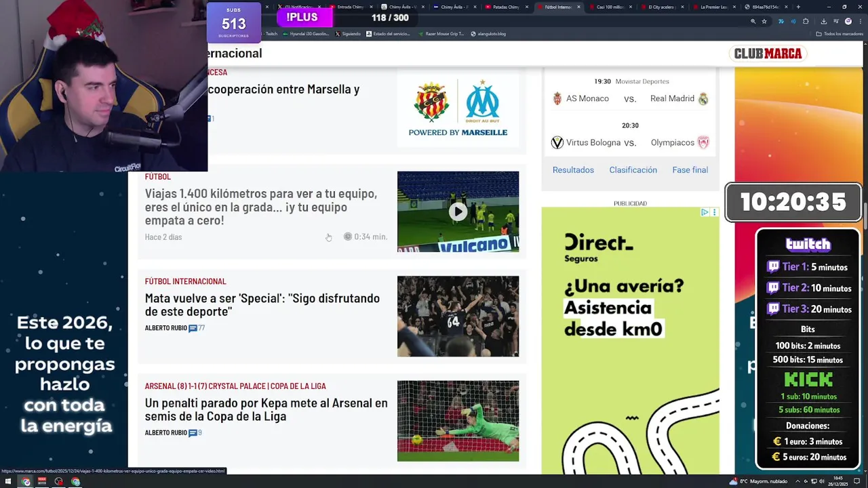Show hidden system tray icons
This screenshot has height=488, width=868.
799,481
